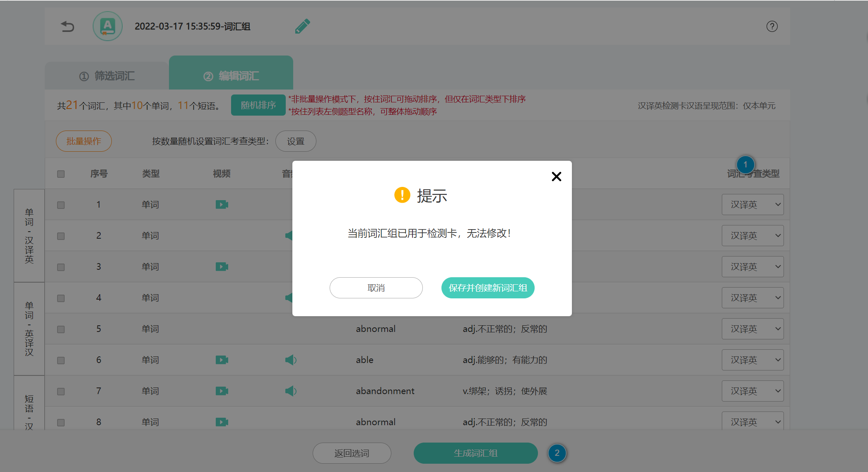Play video for able row 6
This screenshot has width=868, height=472.
[222, 360]
